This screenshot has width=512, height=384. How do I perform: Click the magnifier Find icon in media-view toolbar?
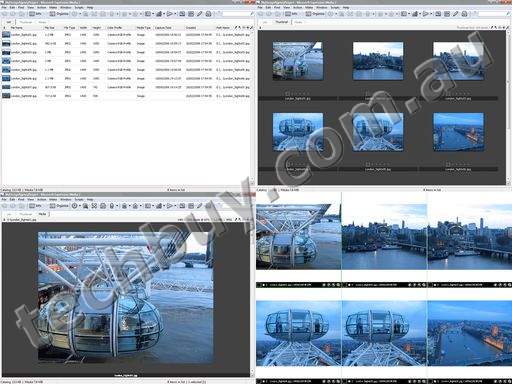coord(86,206)
